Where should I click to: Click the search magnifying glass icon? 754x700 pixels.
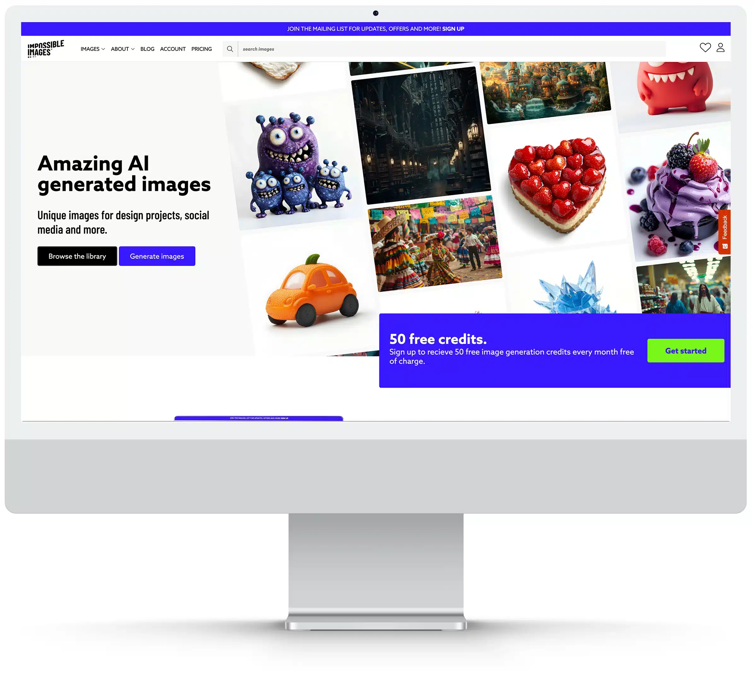click(x=230, y=49)
